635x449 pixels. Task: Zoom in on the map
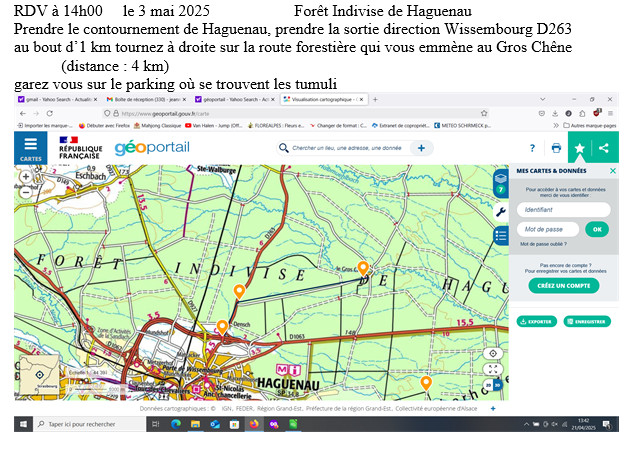pyautogui.click(x=26, y=177)
